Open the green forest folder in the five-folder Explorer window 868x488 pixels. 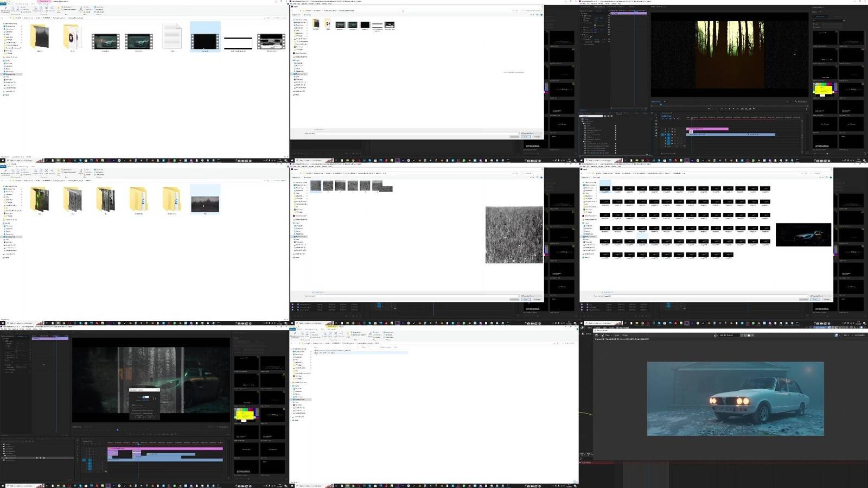click(x=40, y=200)
